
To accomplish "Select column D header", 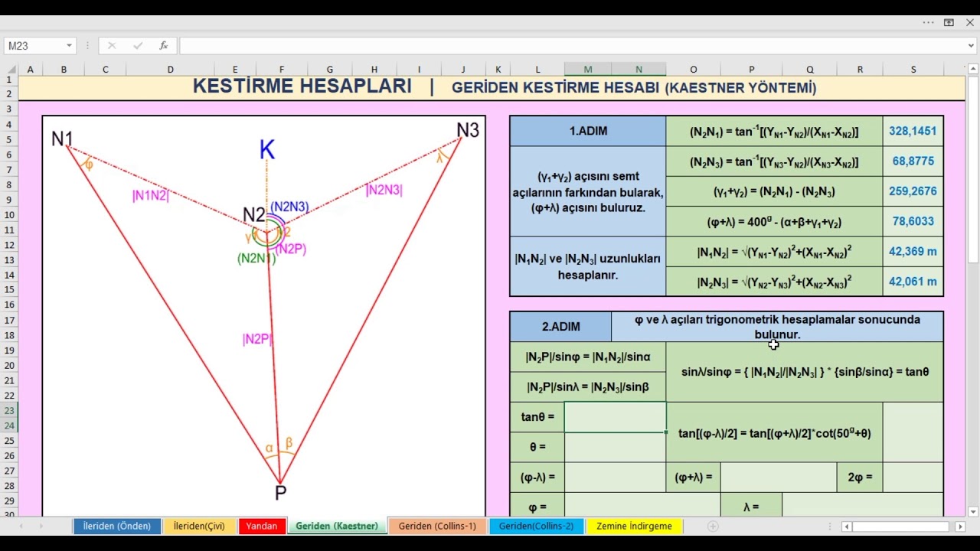I will 170,70.
